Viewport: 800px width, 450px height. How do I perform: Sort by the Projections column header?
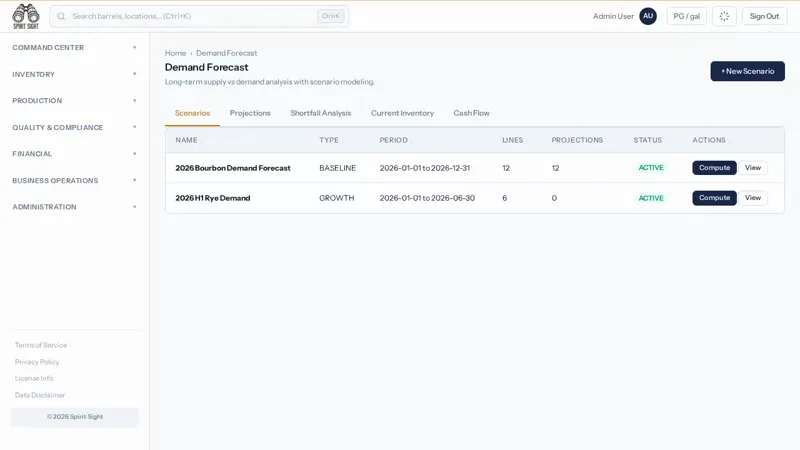[577, 140]
